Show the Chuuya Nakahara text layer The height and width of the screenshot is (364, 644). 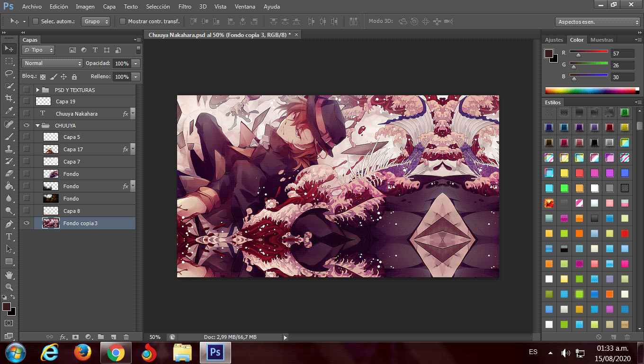[27, 114]
